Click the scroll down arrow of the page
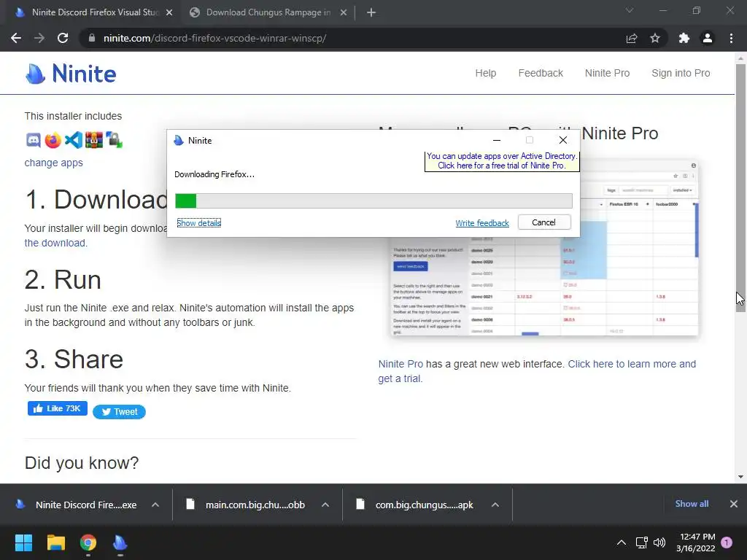This screenshot has width=747, height=560. pyautogui.click(x=740, y=477)
